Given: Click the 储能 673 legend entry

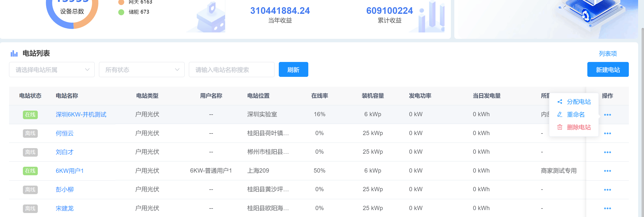Looking at the screenshot, I should pyautogui.click(x=134, y=12).
